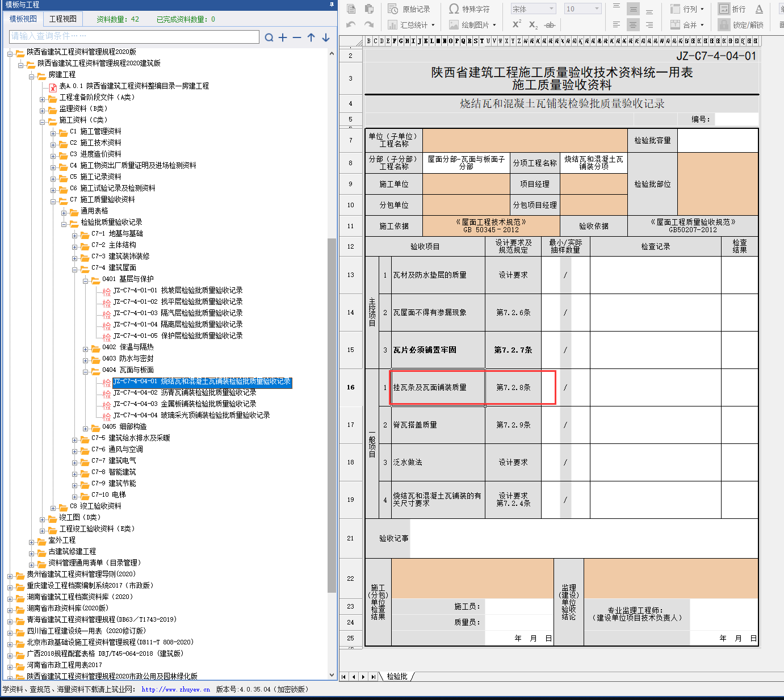The height and width of the screenshot is (700, 784).
Task: Click the 原始记录 button
Action: coord(409,9)
